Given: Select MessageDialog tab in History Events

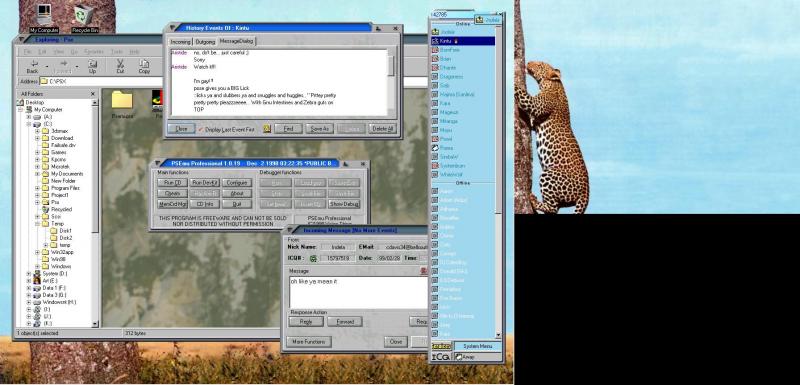Looking at the screenshot, I should [236, 41].
